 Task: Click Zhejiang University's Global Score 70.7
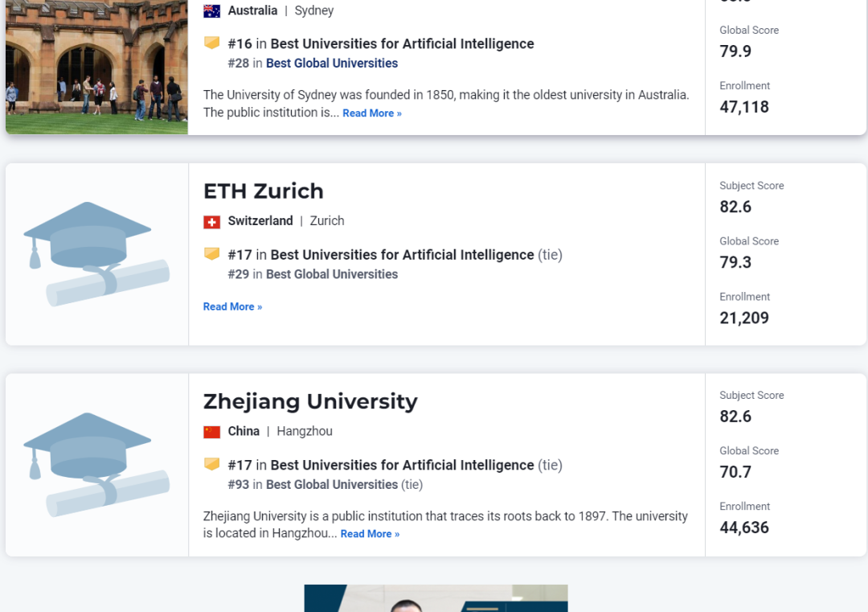(735, 472)
